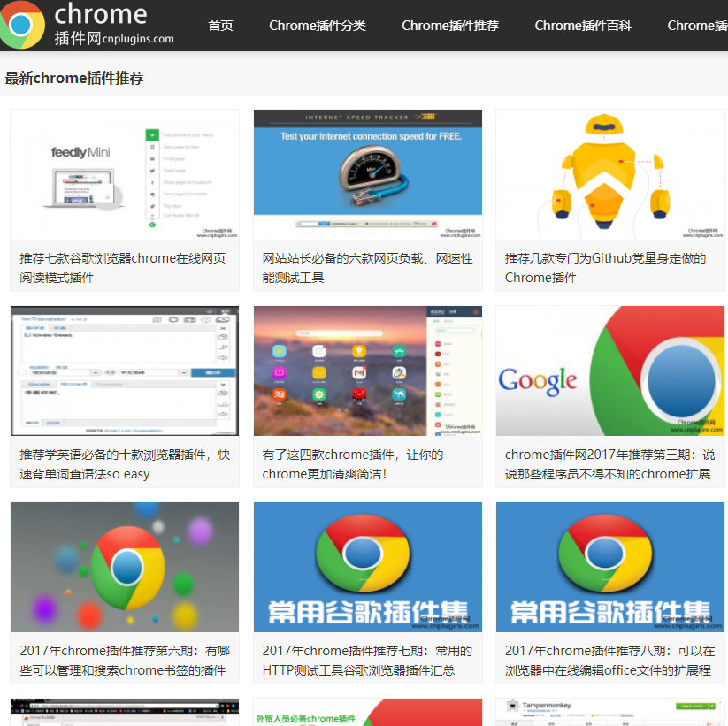Open the new tab page mountain thumbnail

click(x=368, y=371)
